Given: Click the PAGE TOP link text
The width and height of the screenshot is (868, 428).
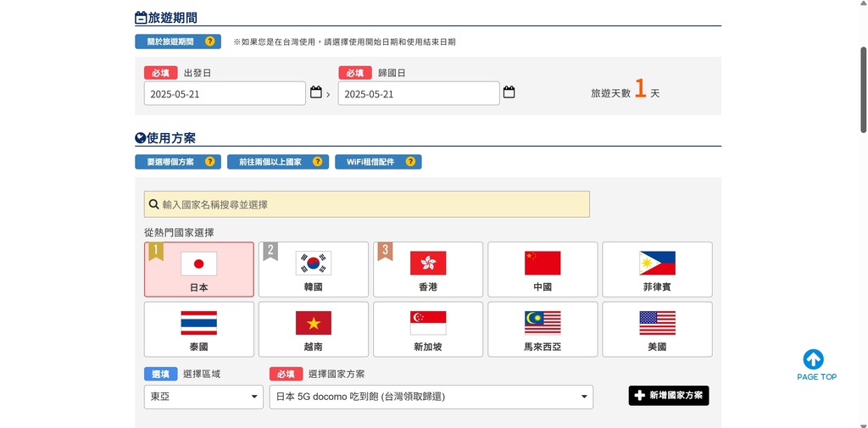Looking at the screenshot, I should click(x=816, y=377).
